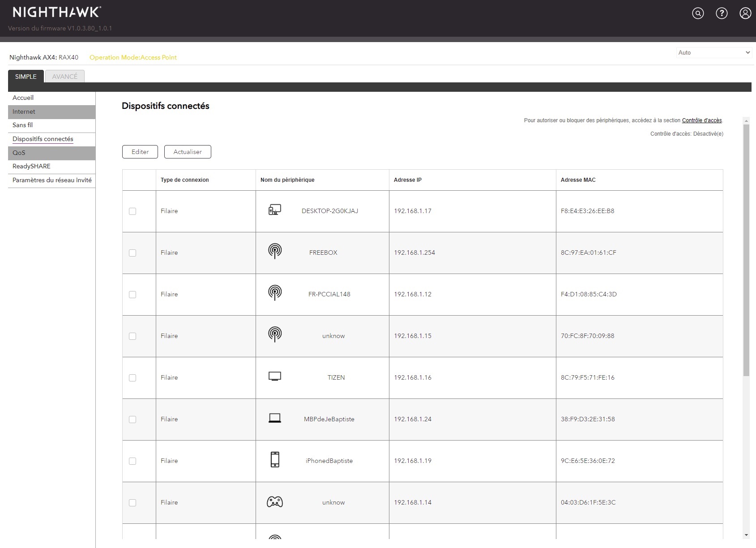
Task: Click the TIZEN television icon
Action: (275, 377)
